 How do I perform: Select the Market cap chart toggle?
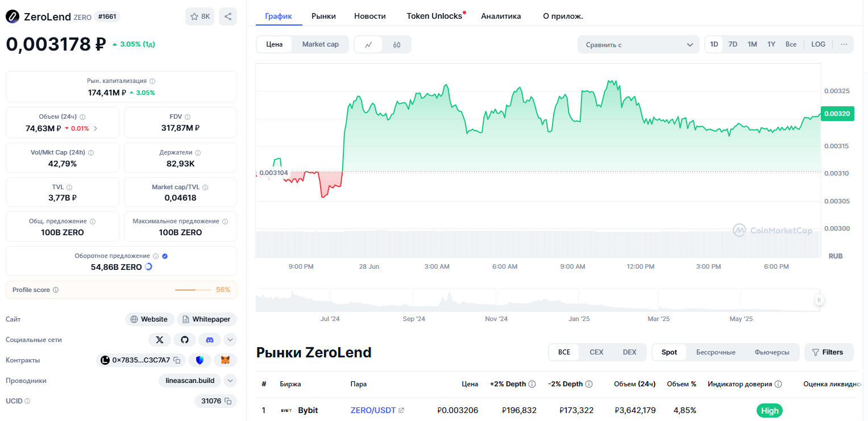(321, 44)
